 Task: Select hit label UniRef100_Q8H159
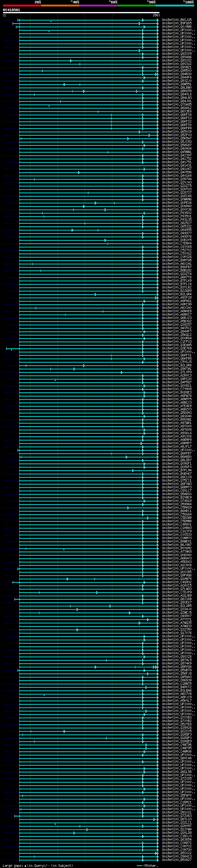point(177,91)
